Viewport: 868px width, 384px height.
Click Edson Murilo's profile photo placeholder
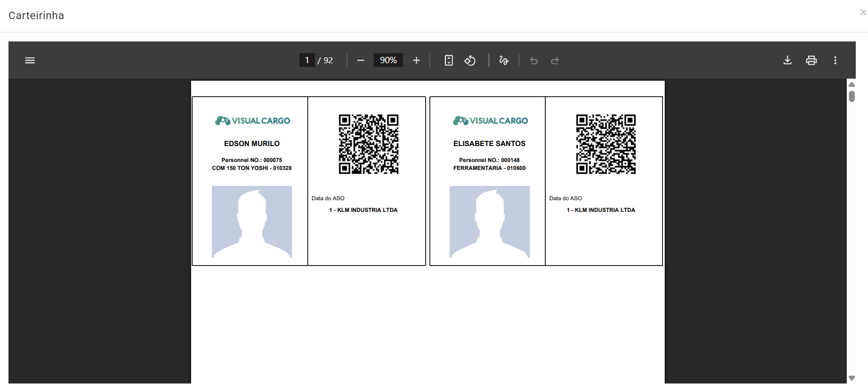click(252, 221)
